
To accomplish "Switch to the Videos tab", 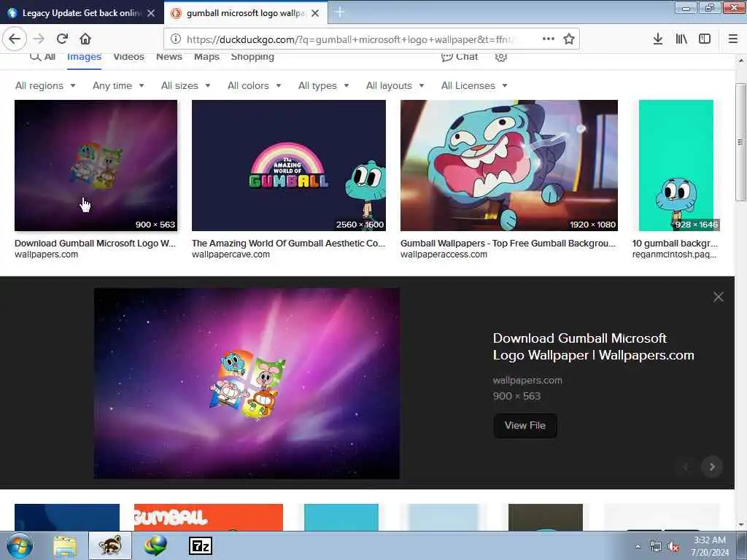I will pyautogui.click(x=128, y=57).
